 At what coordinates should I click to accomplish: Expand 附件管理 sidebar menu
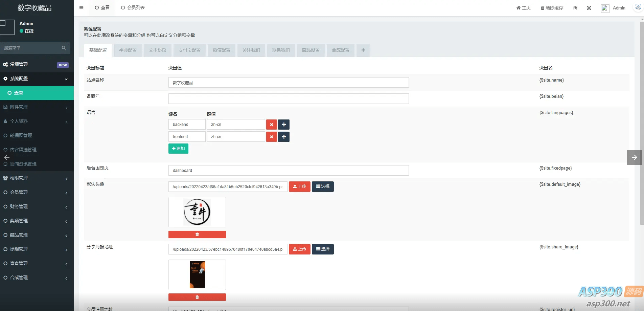[x=37, y=107]
